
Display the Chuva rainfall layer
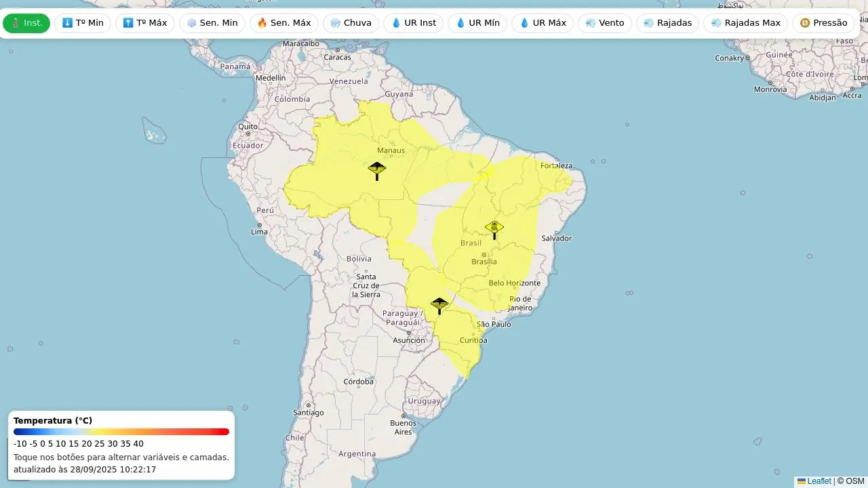pos(351,23)
